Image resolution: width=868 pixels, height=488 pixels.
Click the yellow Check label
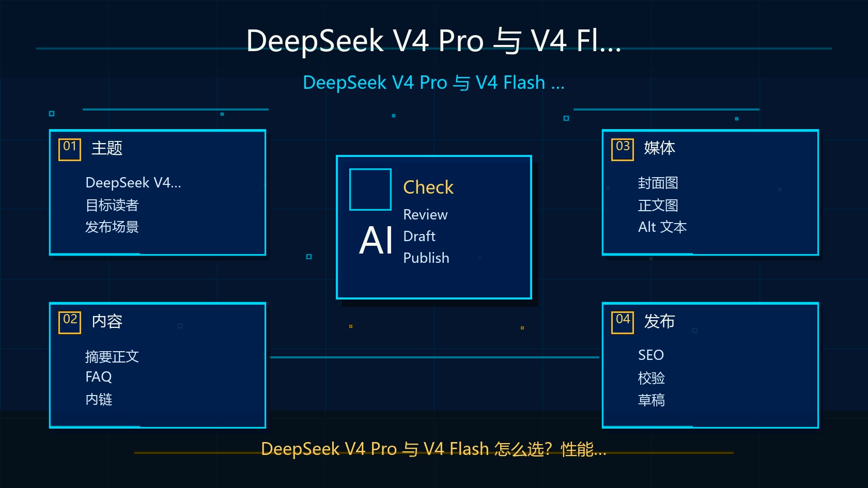428,187
